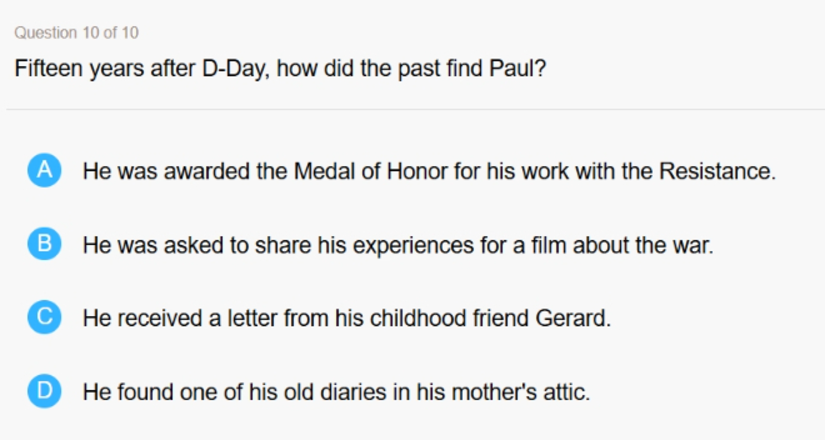Image resolution: width=825 pixels, height=440 pixels.
Task: Mark the blue D answer circle
Action: click(44, 391)
